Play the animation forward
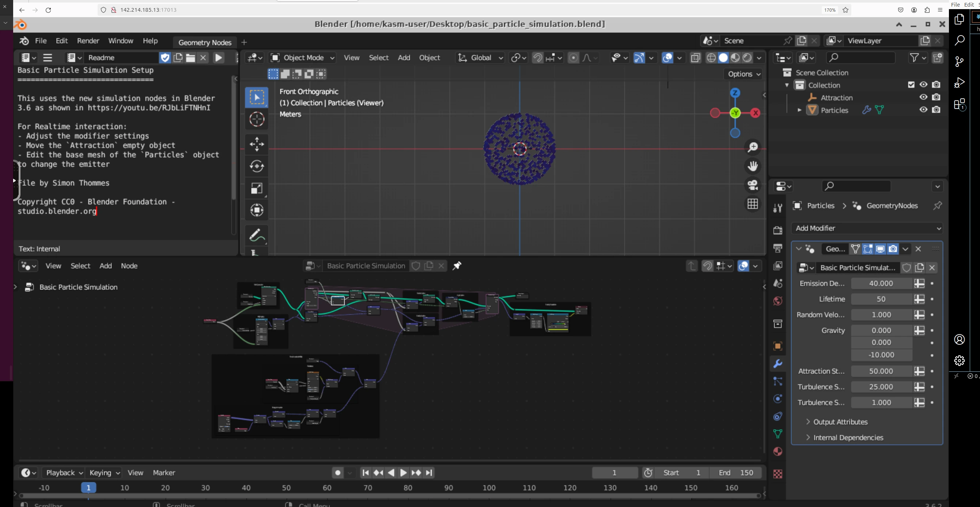The image size is (980, 507). click(x=403, y=472)
